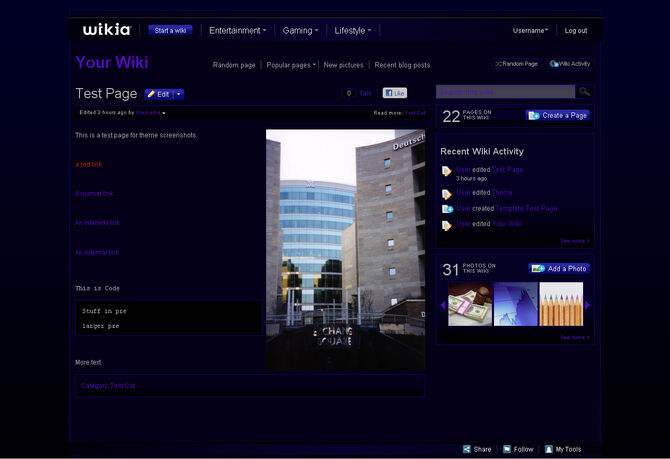Viewport: 670px width, 459px height.
Task: Open My Tools in the bottom toolbar
Action: pos(563,449)
